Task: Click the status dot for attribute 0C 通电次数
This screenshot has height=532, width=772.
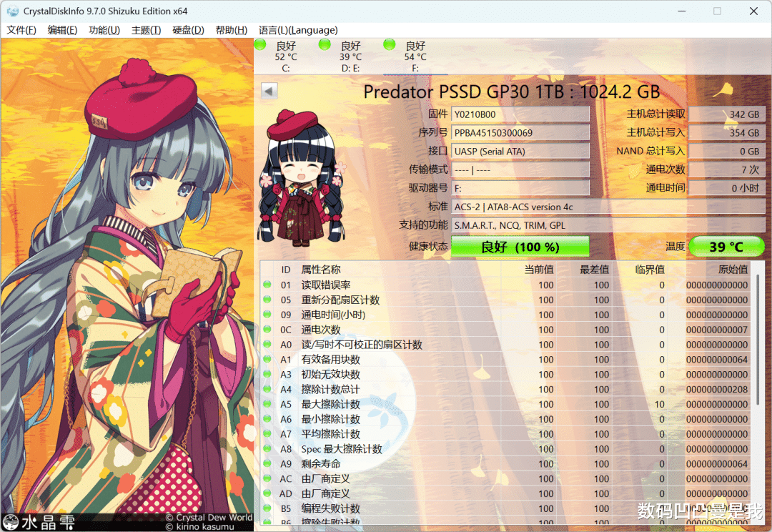Action: click(x=267, y=329)
